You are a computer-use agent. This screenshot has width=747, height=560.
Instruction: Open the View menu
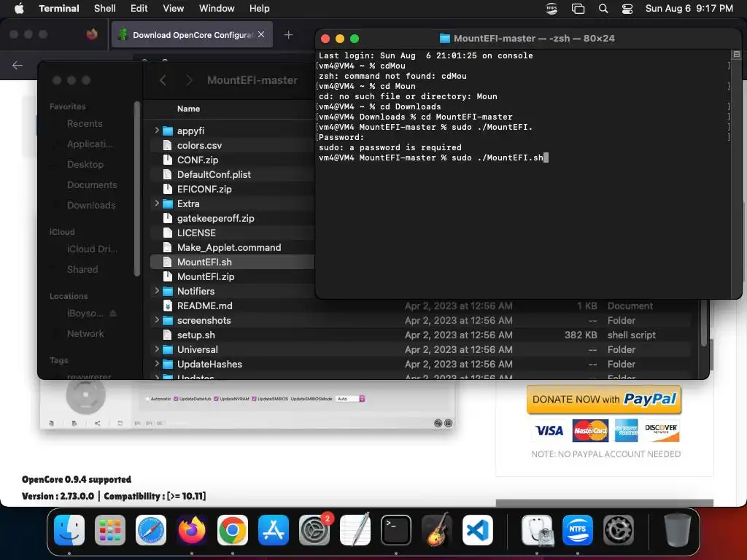[174, 9]
